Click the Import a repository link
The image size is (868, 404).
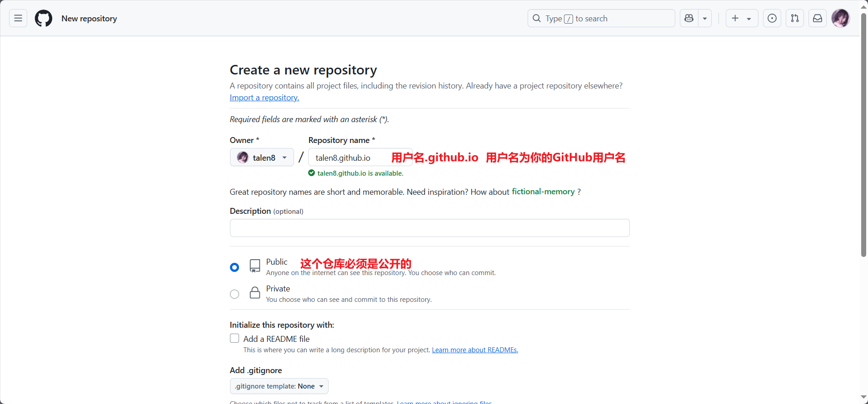tap(264, 98)
